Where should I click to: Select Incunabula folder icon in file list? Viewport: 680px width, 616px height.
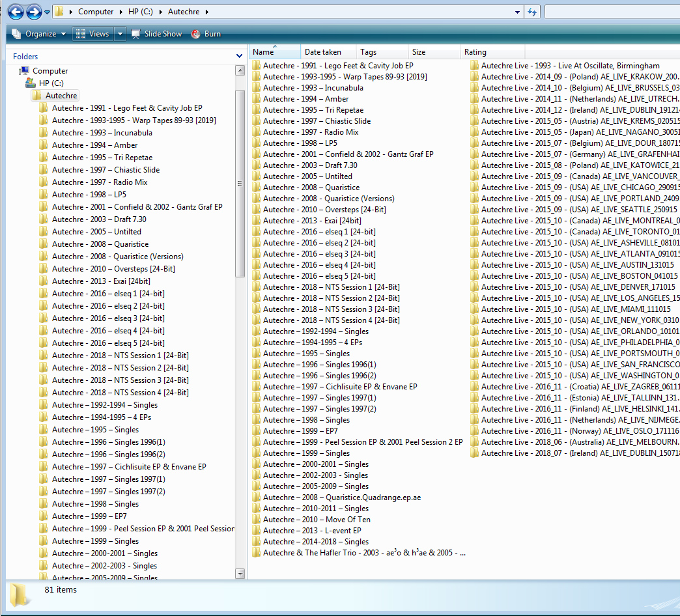click(256, 87)
